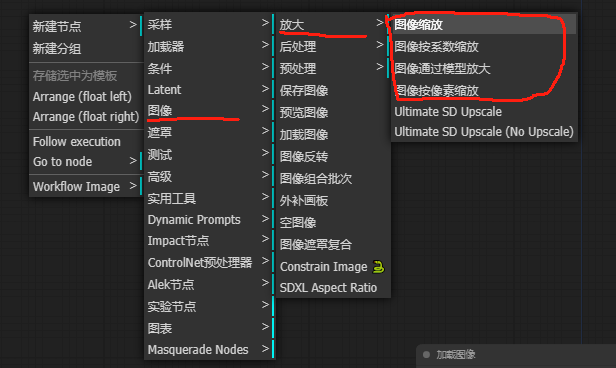Expand the Workflow Image submenu arrow
The image size is (616, 368).
[x=133, y=186]
